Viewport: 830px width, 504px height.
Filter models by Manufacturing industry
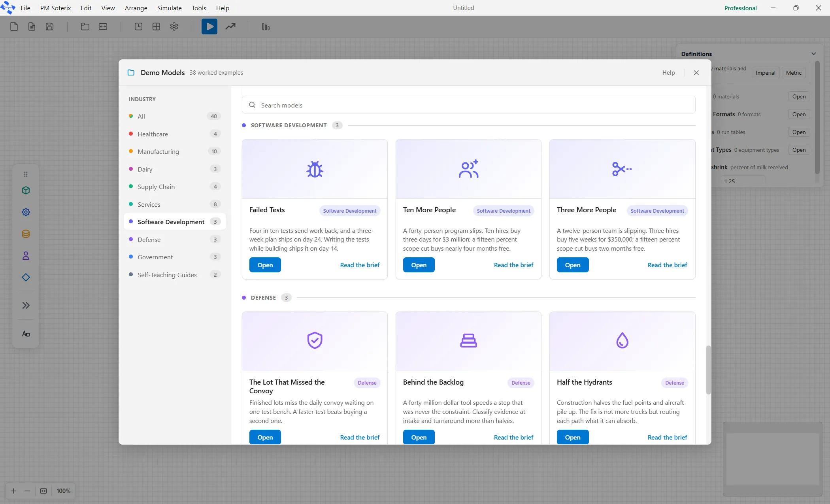pos(175,151)
